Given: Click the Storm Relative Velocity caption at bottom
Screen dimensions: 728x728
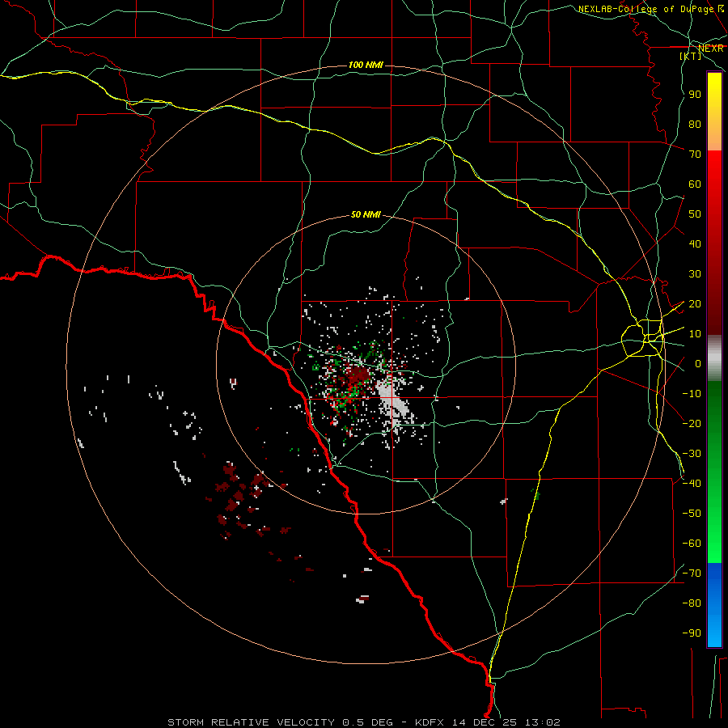Looking at the screenshot, I should coord(364,722).
